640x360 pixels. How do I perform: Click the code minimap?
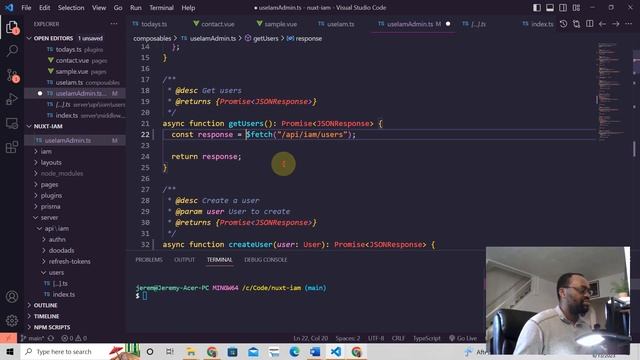(x=610, y=92)
